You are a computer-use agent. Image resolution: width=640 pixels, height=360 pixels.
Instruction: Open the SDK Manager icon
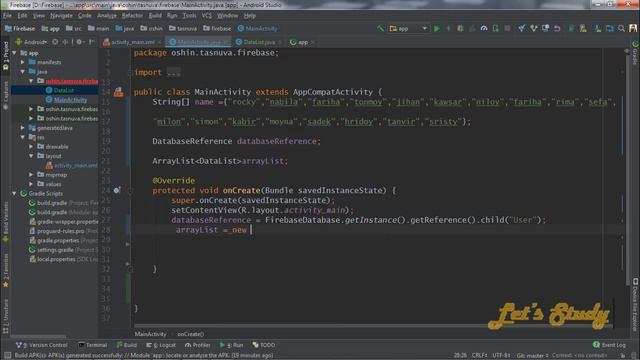tap(609, 28)
